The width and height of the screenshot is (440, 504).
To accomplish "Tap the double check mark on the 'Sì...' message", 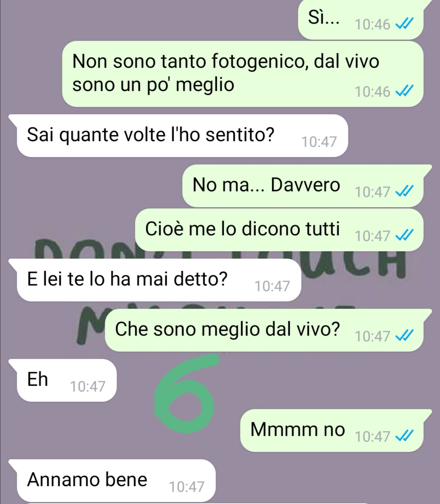I will (405, 25).
